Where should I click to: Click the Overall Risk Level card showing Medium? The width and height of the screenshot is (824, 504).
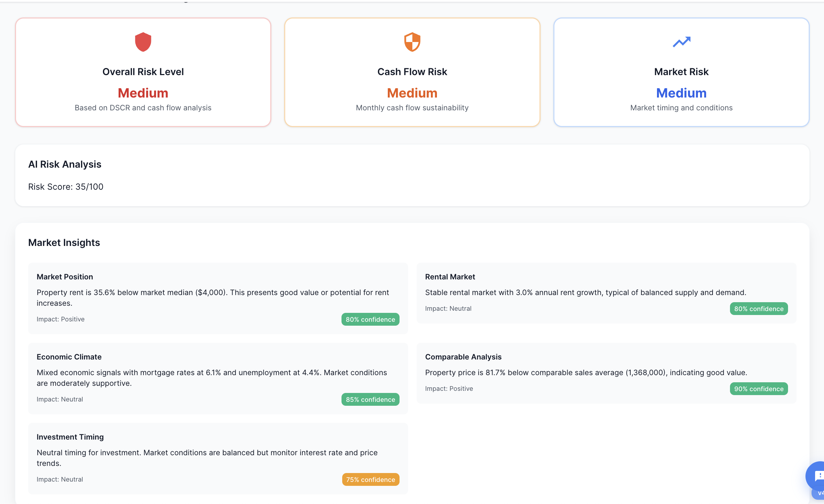tap(143, 71)
